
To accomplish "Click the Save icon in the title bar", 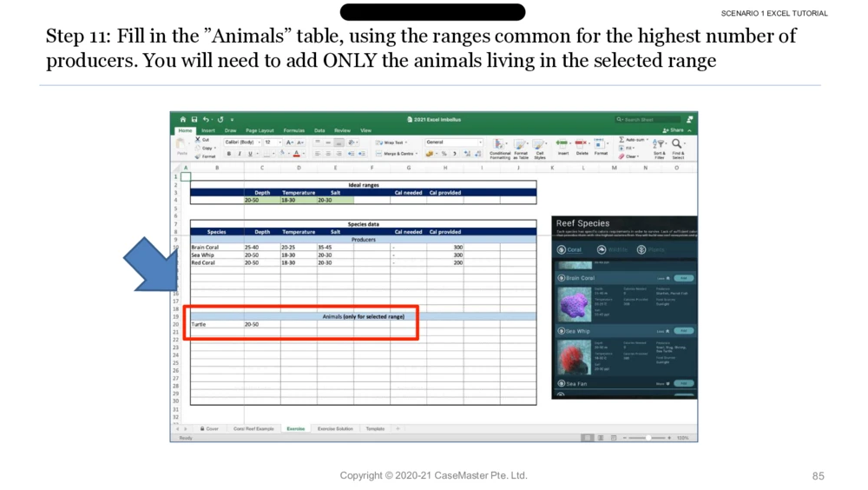I will click(194, 120).
